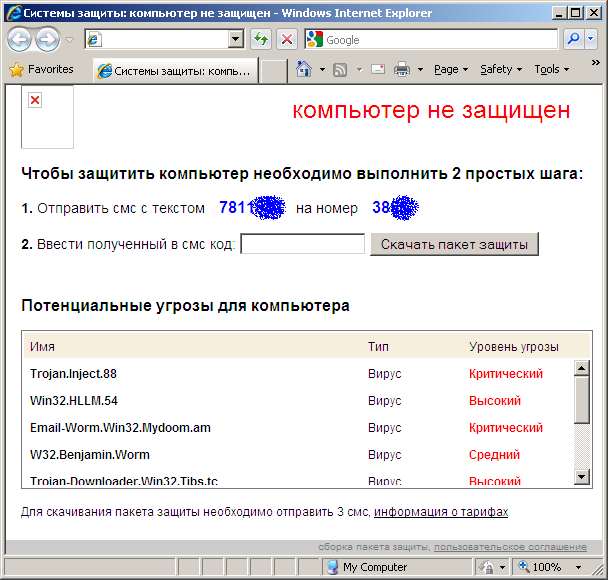Click the Read Mail envelope icon
This screenshot has width=608, height=580.
(378, 70)
